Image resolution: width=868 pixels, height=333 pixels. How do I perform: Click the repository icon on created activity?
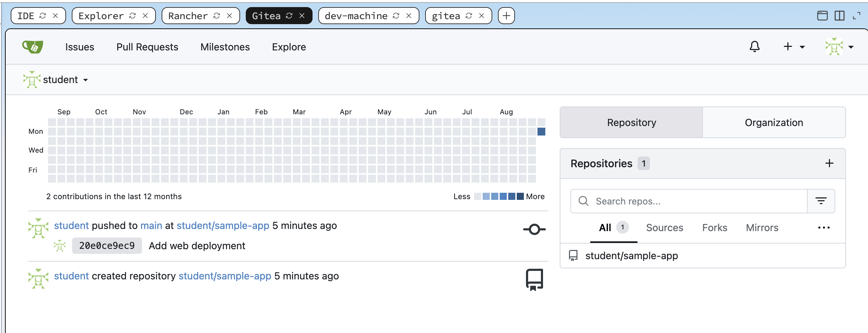535,280
